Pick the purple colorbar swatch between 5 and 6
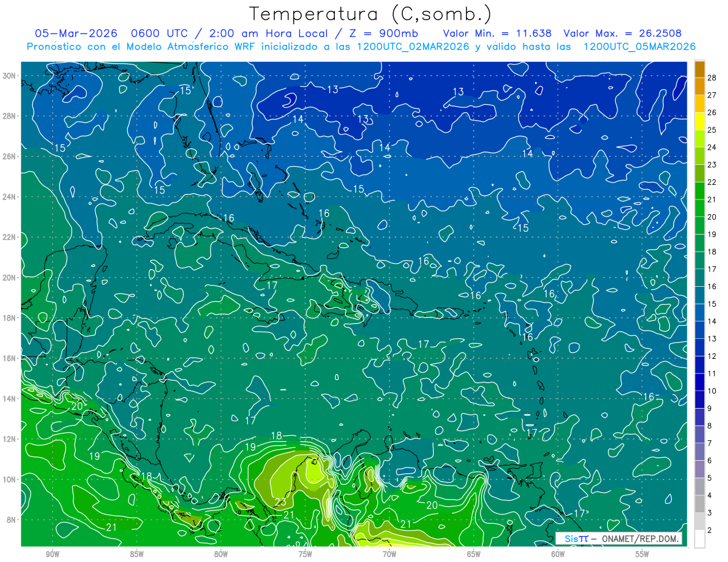This screenshot has width=728, height=562. point(699,469)
